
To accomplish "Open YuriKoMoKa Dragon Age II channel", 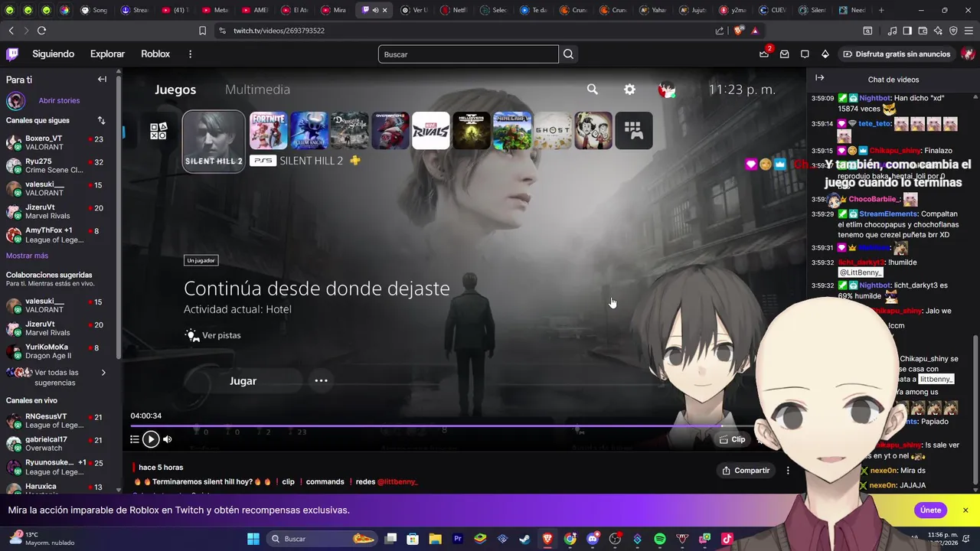I will (55, 352).
